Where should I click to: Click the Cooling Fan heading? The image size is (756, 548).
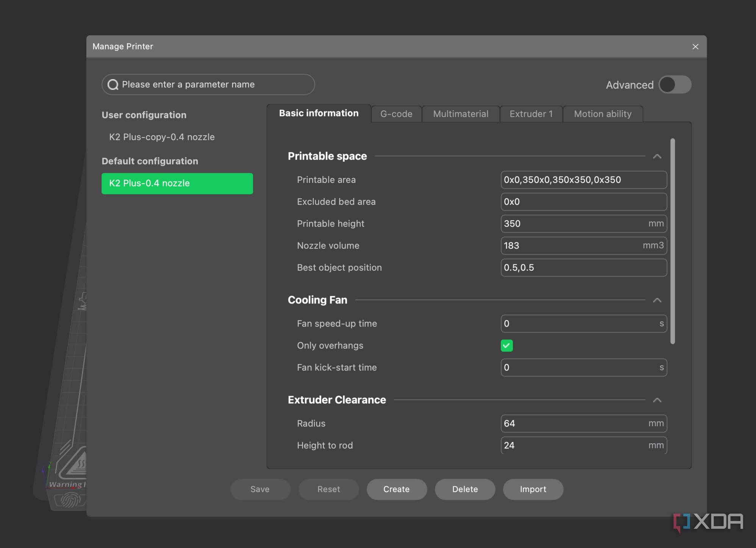317,300
